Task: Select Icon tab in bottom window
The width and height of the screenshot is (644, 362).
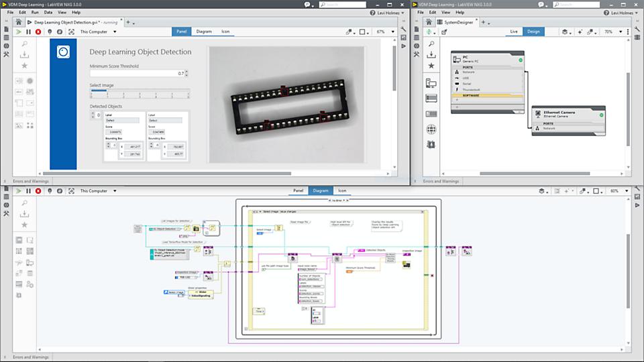Action: click(342, 190)
